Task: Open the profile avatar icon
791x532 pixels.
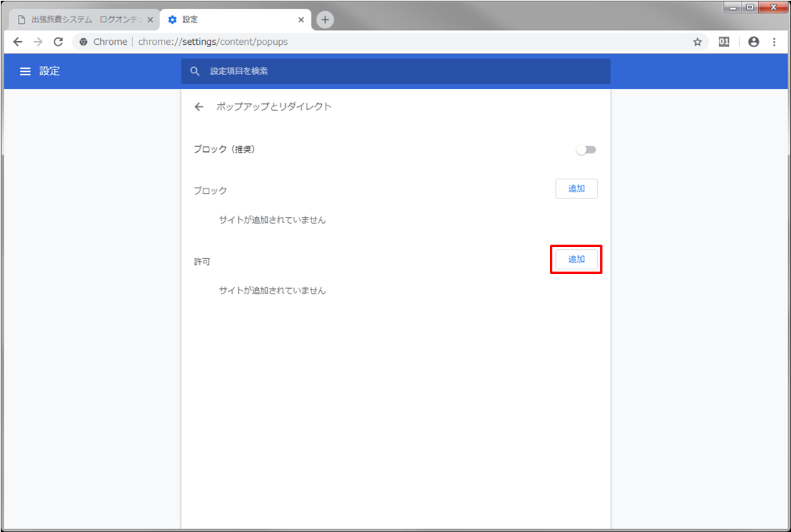Action: tap(754, 42)
